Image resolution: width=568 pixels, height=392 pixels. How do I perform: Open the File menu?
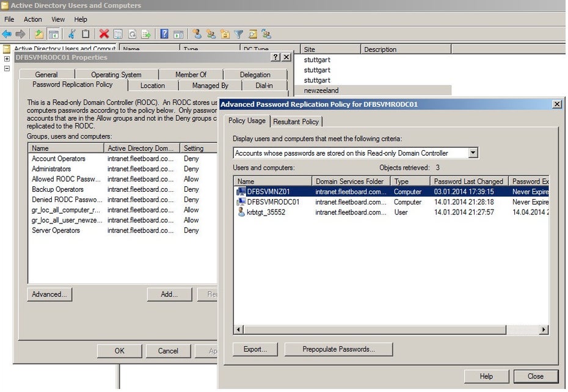click(9, 19)
